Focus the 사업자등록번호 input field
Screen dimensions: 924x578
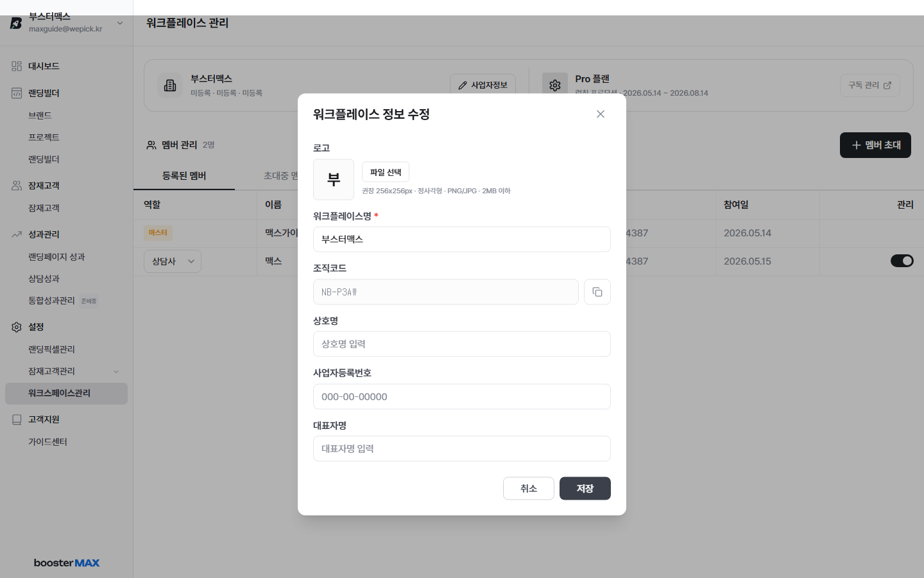point(462,397)
